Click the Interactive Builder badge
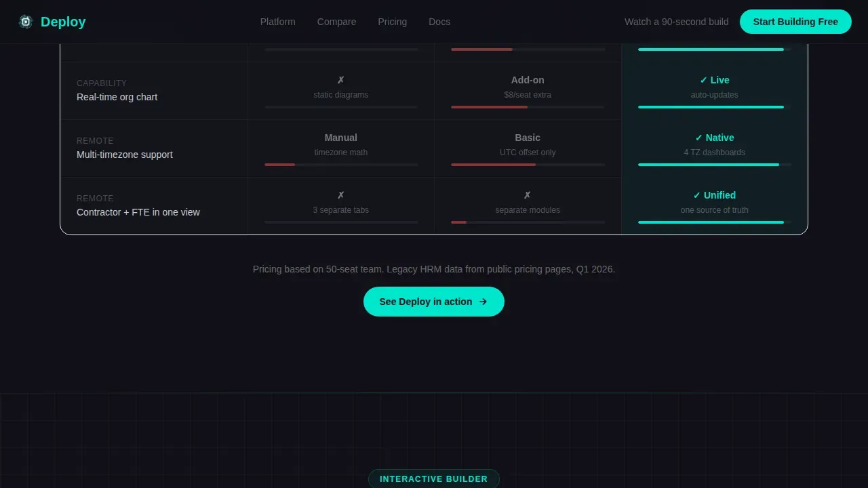The height and width of the screenshot is (488, 868). click(x=434, y=479)
